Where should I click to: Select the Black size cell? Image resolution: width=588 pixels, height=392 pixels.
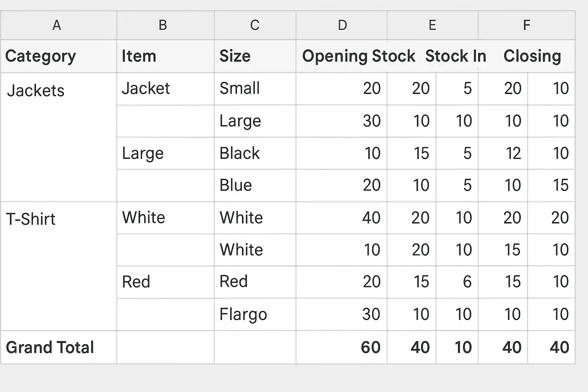240,153
